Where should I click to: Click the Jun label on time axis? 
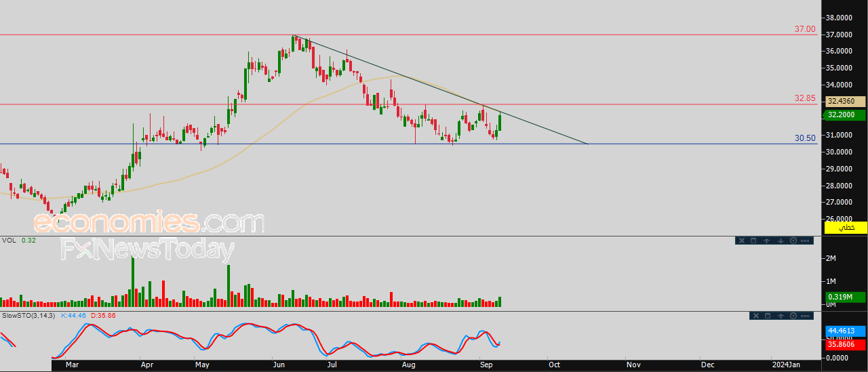click(x=279, y=365)
